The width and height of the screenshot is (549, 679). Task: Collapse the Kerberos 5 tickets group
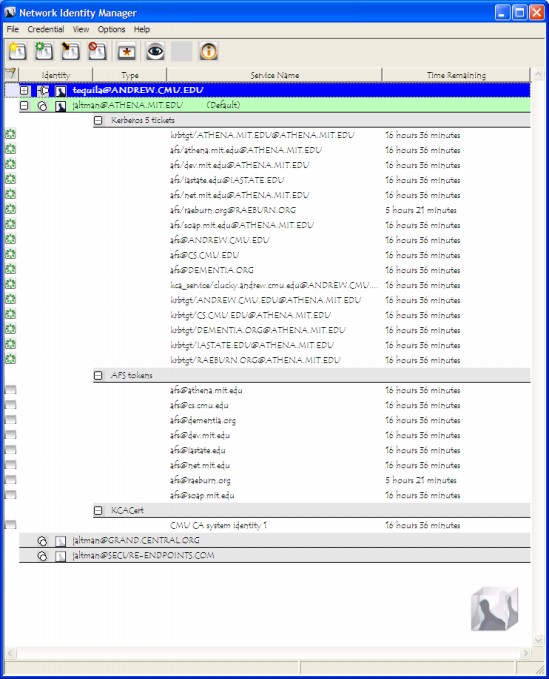98,120
